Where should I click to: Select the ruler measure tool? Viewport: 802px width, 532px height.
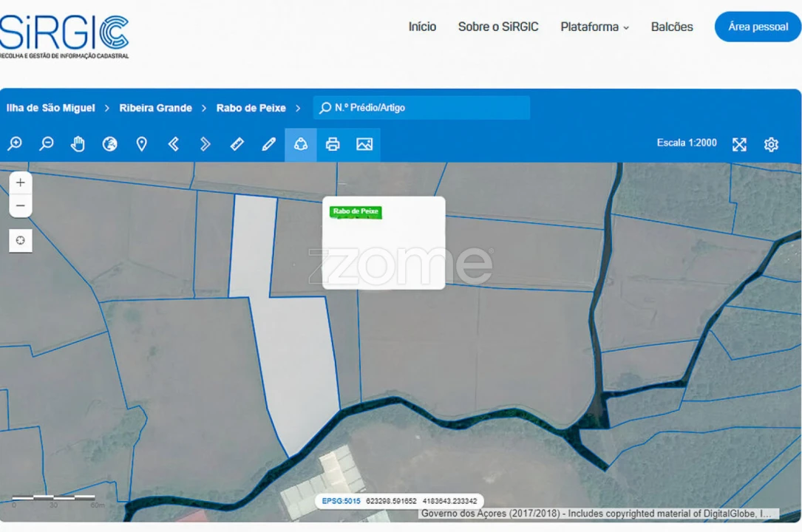(x=237, y=144)
